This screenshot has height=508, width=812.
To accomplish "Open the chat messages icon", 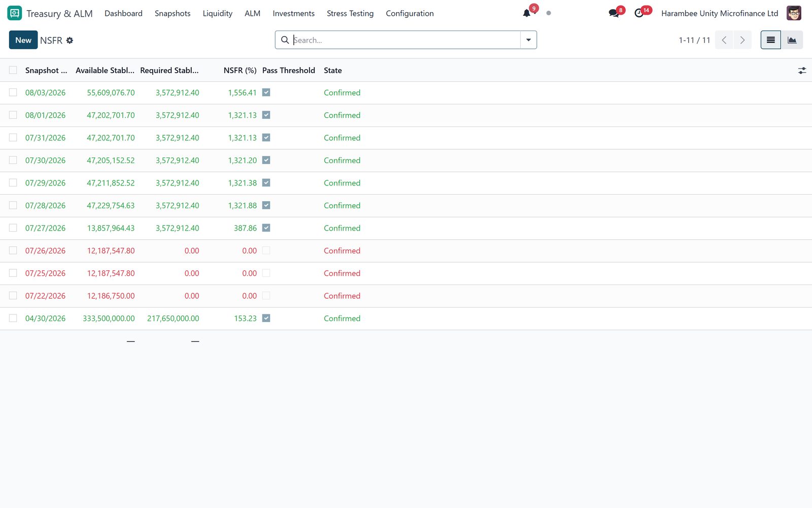I will coord(614,13).
